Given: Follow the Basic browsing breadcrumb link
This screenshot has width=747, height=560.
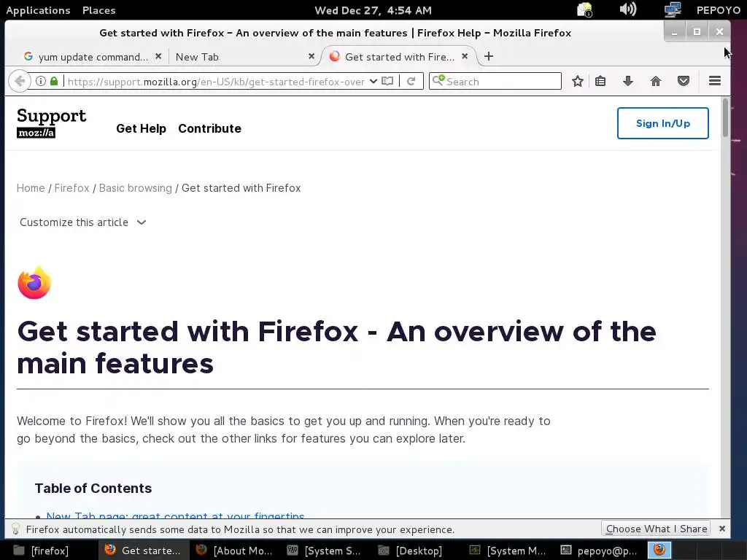Looking at the screenshot, I should pyautogui.click(x=135, y=188).
